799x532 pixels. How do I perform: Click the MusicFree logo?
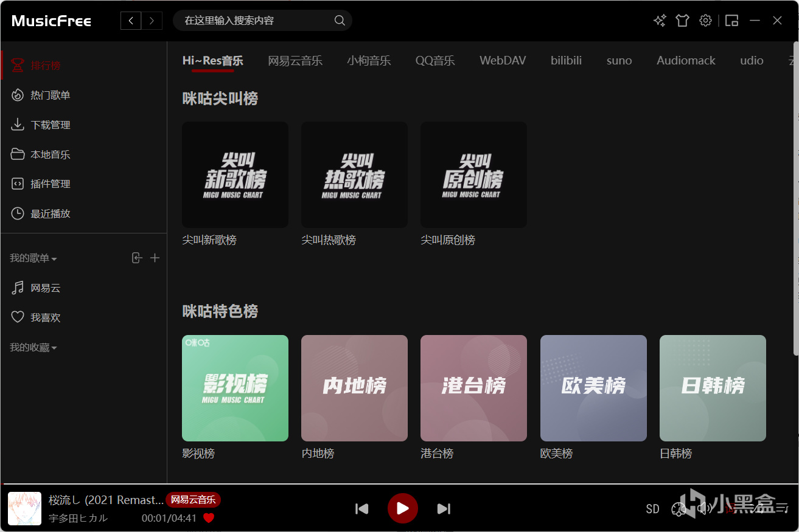pyautogui.click(x=51, y=21)
